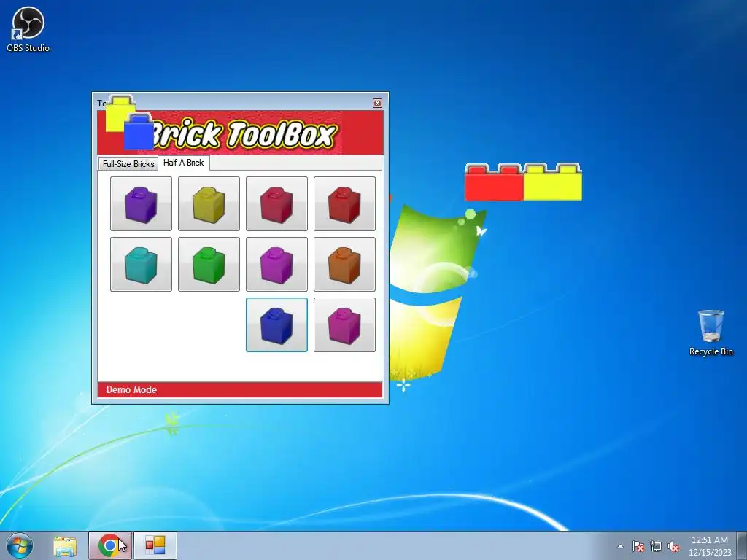Pick the purple half-brick
This screenshot has height=560, width=747.
pos(141,204)
